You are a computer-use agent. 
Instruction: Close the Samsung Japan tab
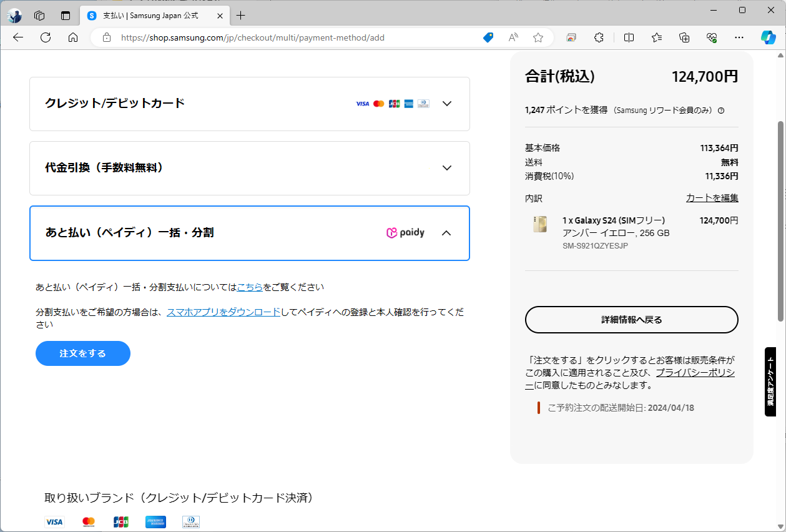tap(220, 16)
